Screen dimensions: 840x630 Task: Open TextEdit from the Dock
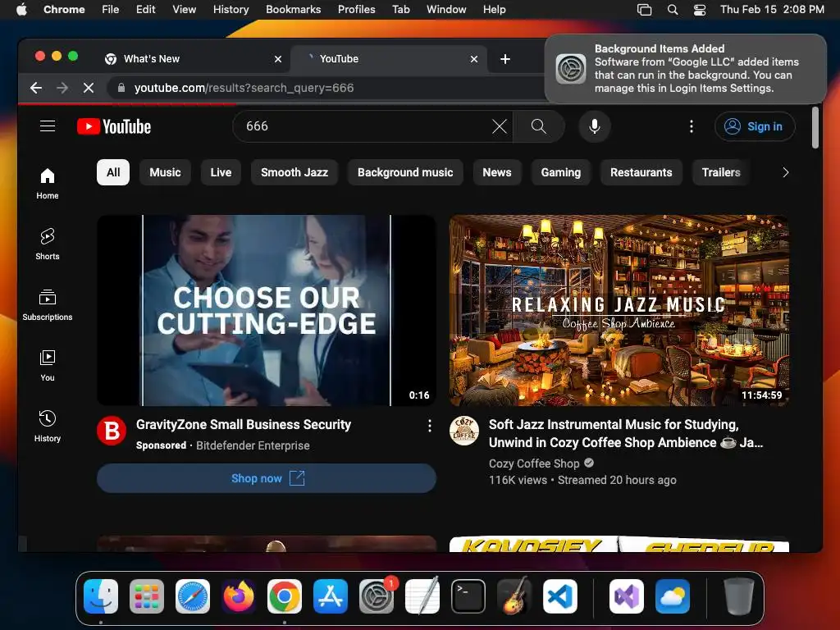[x=422, y=596]
